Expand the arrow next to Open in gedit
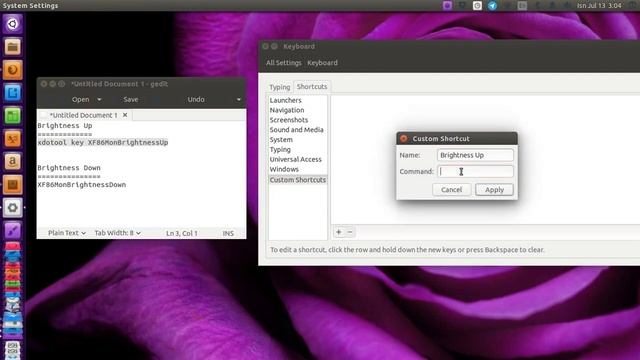 [99, 99]
